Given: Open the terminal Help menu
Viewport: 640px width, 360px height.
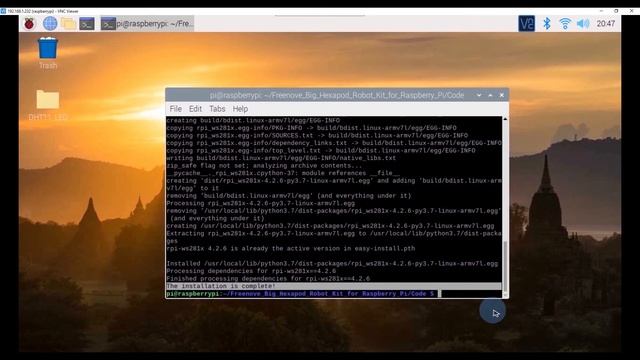Looking at the screenshot, I should [240, 109].
